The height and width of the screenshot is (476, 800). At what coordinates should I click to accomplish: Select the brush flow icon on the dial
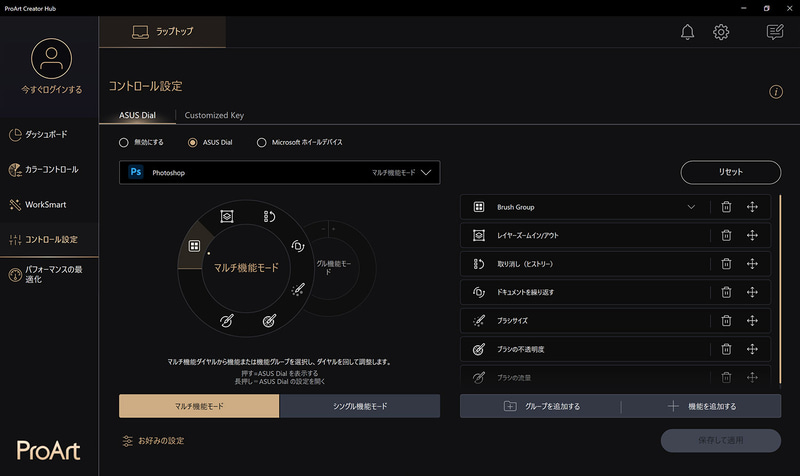pos(227,320)
